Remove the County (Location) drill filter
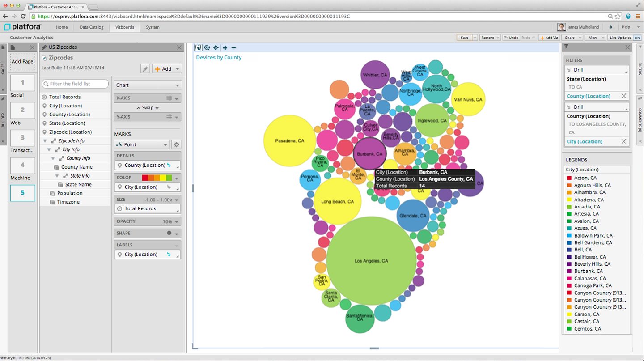Viewport: 644px width, 361px height. (x=623, y=96)
